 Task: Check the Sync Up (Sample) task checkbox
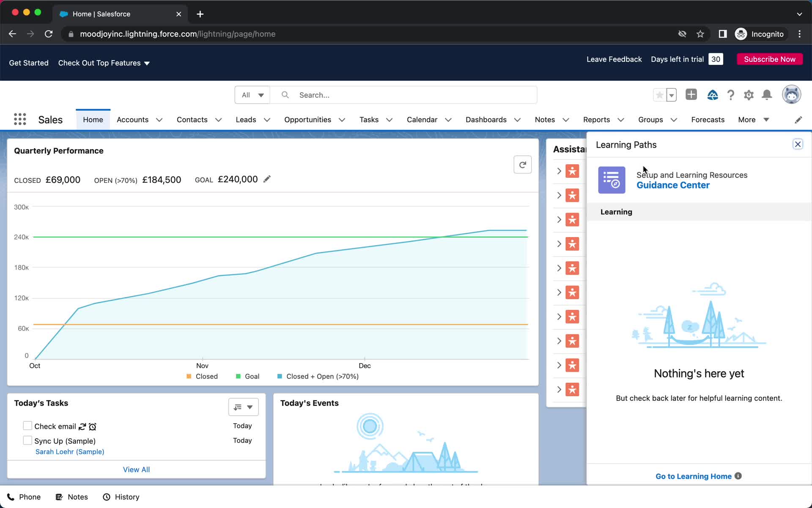[x=27, y=440]
